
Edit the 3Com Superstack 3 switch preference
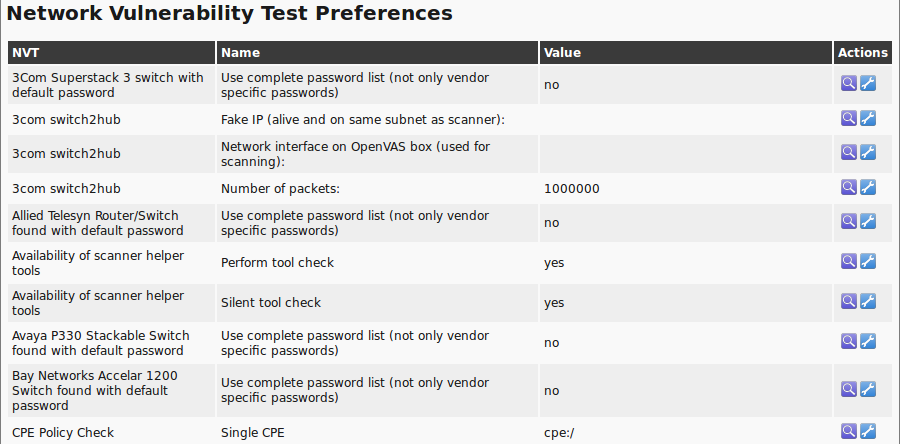(868, 84)
